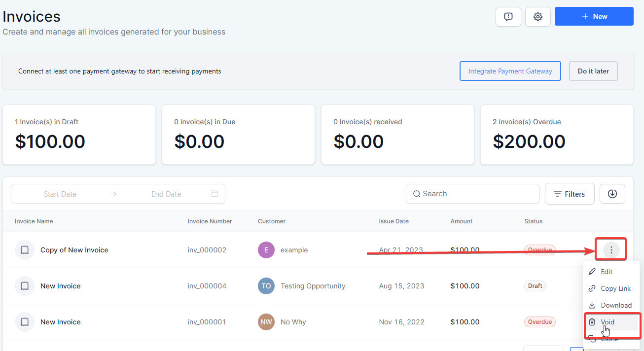Viewport: 644px width, 351px height.
Task: Dismiss the payment banner with Do it later
Action: [593, 71]
